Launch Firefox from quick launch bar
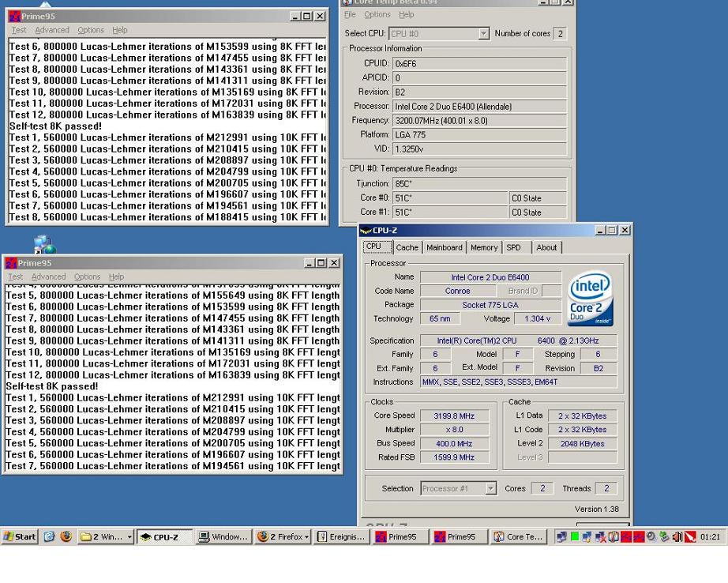This screenshot has height=583, width=728. coord(66,536)
